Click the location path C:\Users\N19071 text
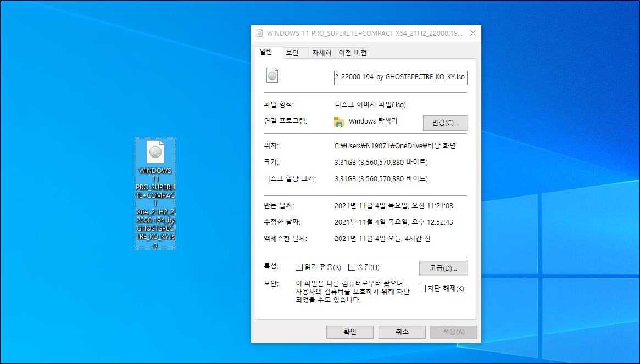The height and width of the screenshot is (364, 640). point(395,145)
